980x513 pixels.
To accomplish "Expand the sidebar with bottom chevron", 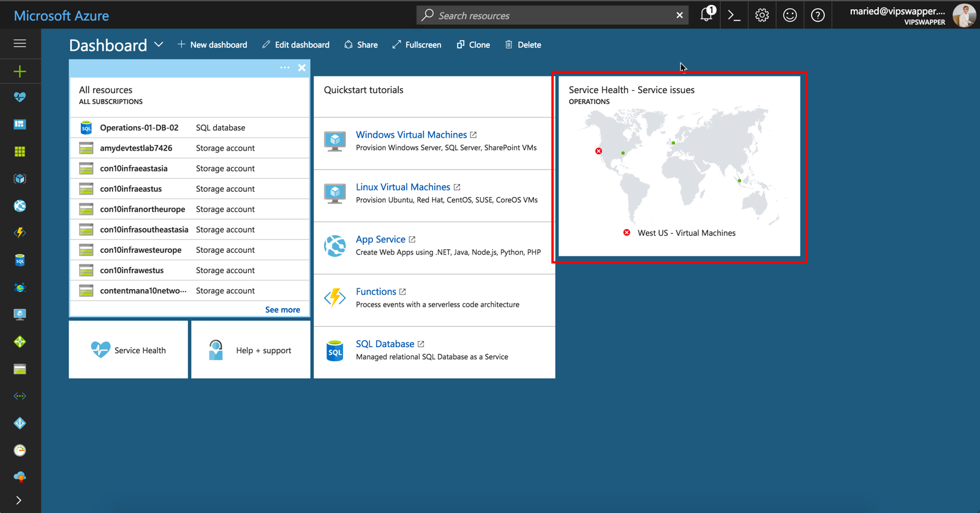I will pos(19,500).
